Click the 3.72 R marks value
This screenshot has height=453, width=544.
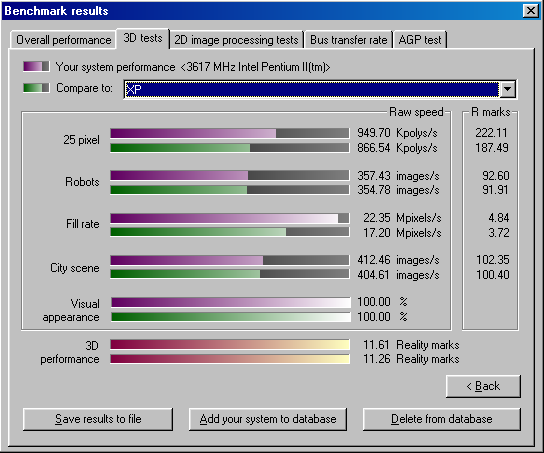point(499,233)
